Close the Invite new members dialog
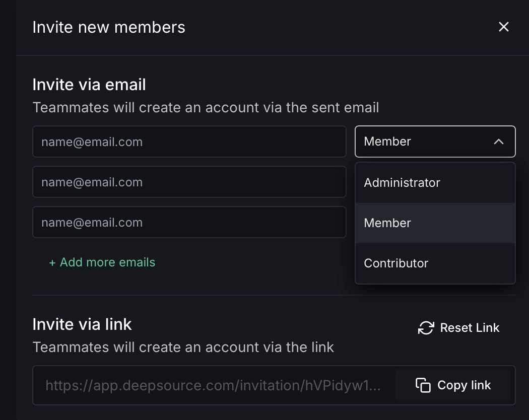 (503, 27)
